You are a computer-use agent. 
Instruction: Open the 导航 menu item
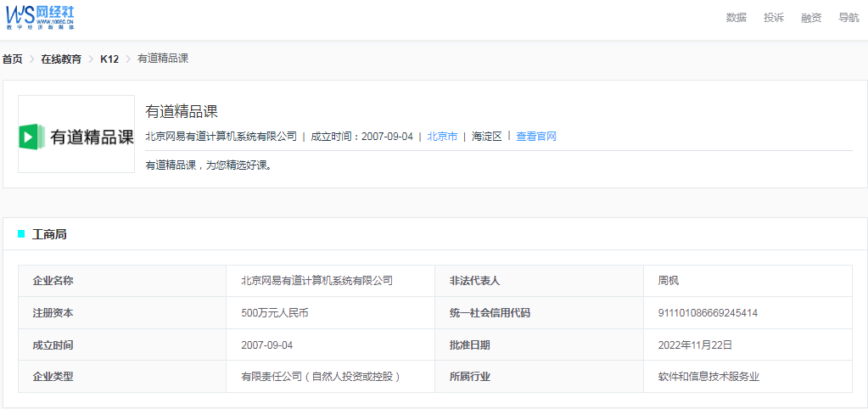(848, 18)
